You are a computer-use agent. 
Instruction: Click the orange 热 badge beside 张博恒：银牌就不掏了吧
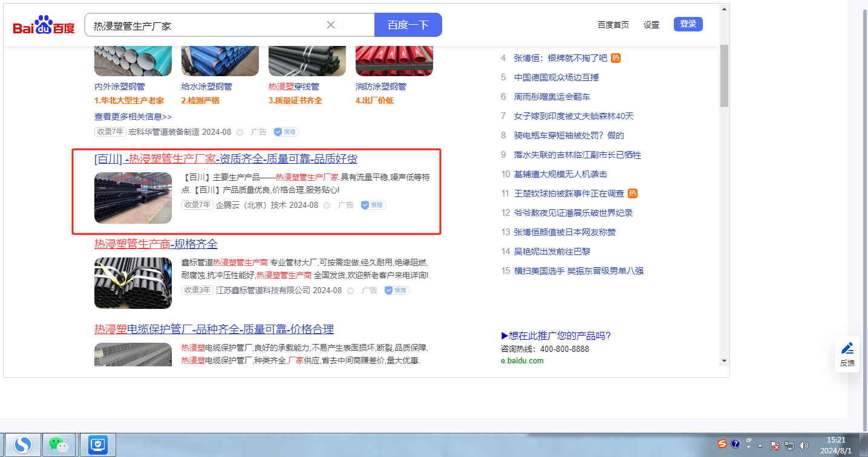click(616, 58)
